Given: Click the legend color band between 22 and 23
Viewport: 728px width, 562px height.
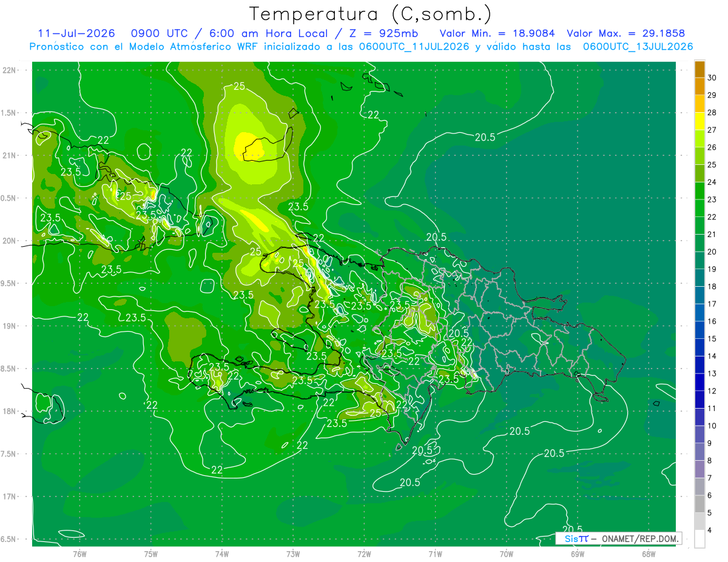Looking at the screenshot, I should [x=699, y=208].
